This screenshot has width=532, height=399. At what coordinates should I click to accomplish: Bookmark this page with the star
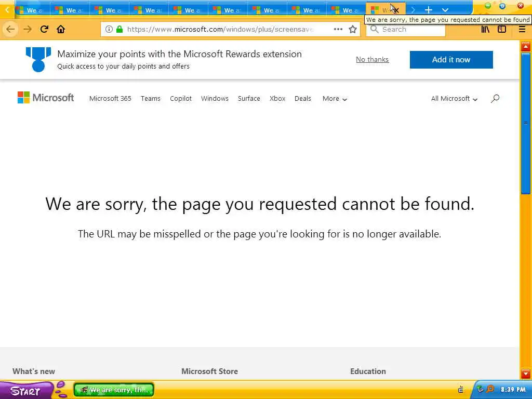pos(353,29)
